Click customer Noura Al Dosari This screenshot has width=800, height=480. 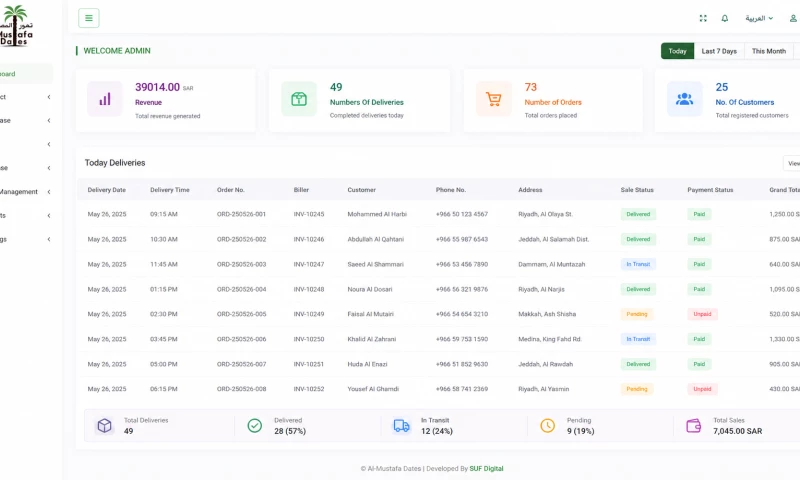(x=370, y=289)
